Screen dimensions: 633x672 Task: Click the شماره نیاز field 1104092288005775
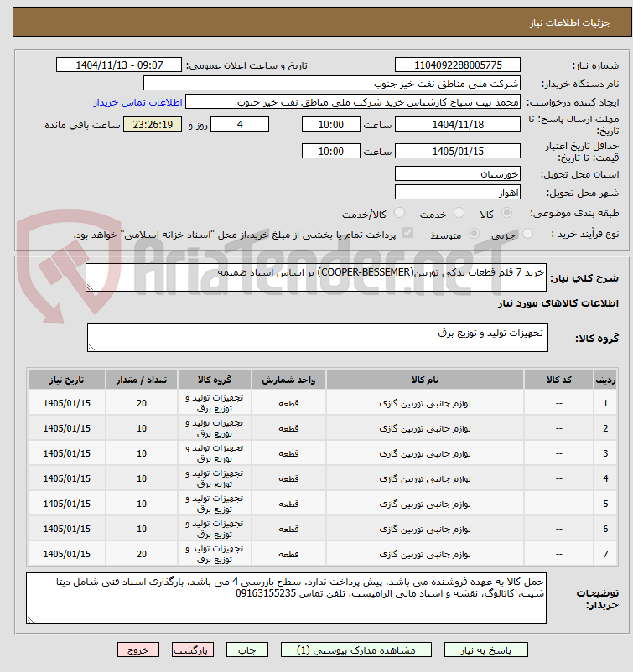(458, 65)
